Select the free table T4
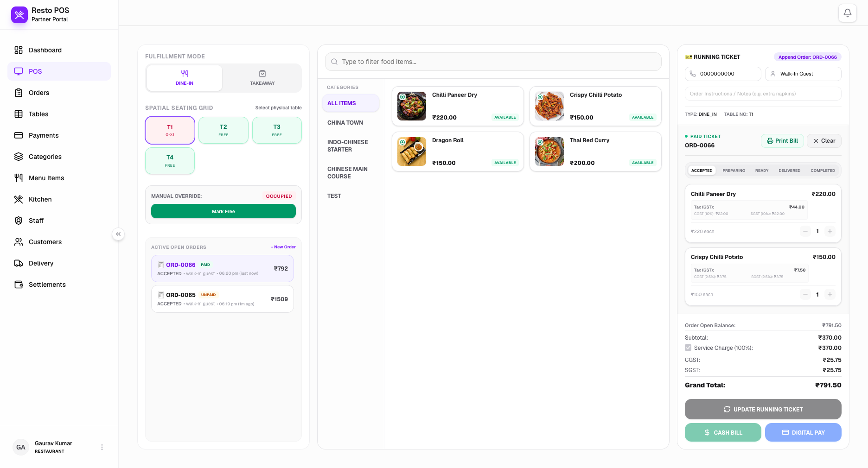Viewport: 868px width, 468px height. 170,161
